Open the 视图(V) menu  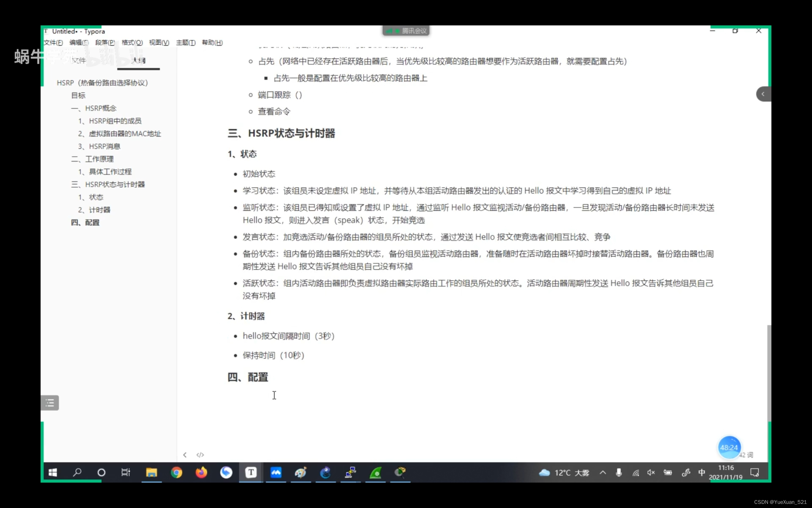tap(159, 43)
